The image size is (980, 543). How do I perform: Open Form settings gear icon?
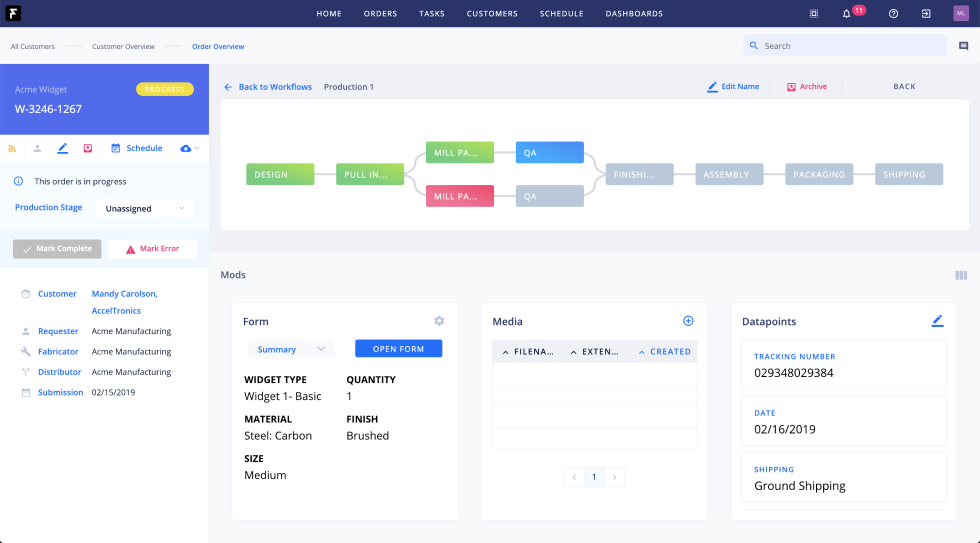438,321
